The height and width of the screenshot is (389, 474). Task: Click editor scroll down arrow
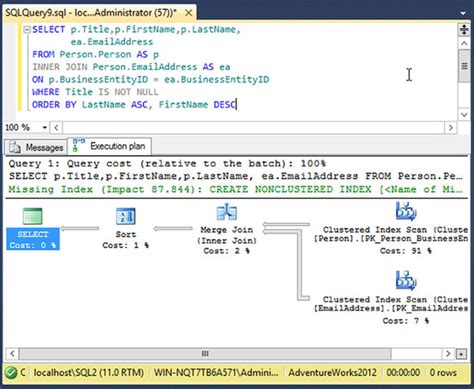point(464,115)
